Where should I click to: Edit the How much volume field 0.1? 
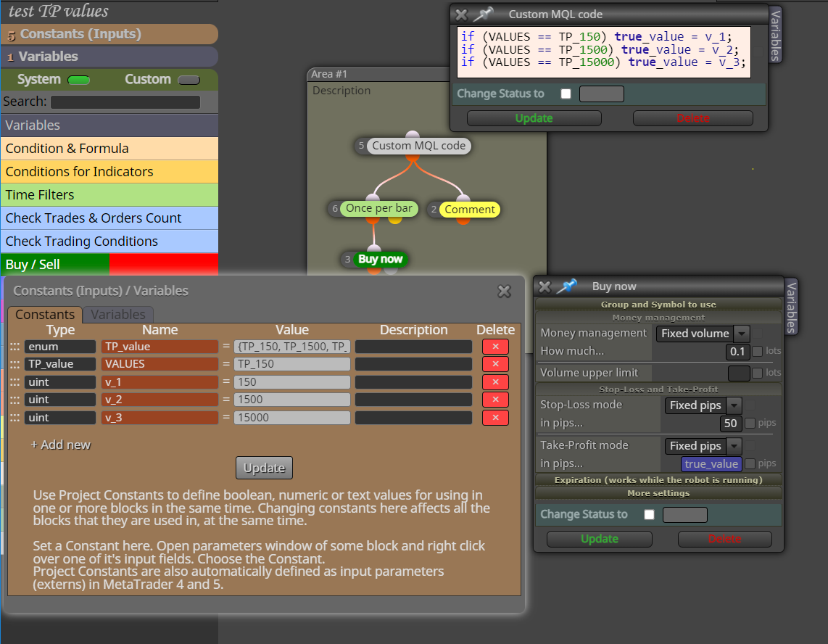tap(737, 351)
